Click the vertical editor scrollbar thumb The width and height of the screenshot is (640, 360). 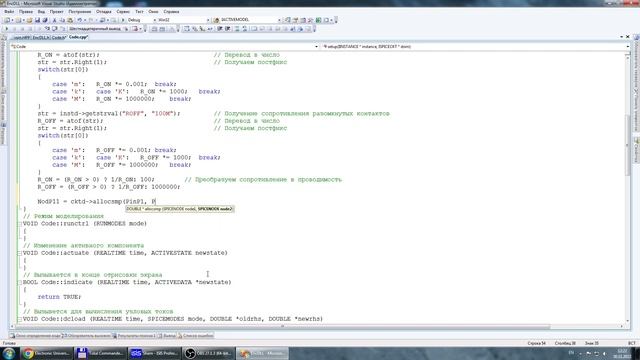627,145
